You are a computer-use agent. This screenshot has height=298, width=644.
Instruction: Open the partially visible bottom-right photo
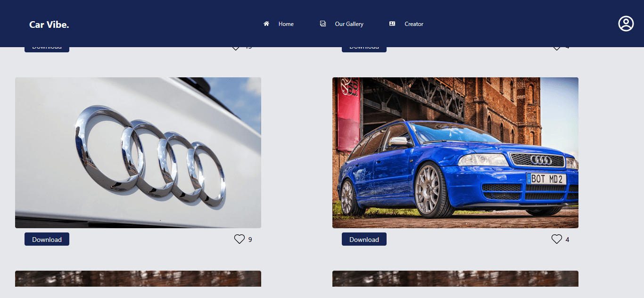(x=455, y=279)
